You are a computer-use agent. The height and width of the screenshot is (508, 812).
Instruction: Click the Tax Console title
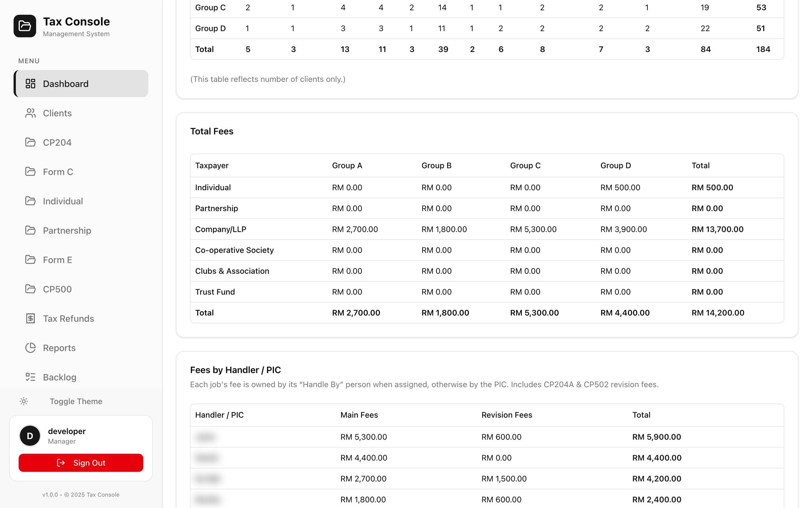pos(77,21)
